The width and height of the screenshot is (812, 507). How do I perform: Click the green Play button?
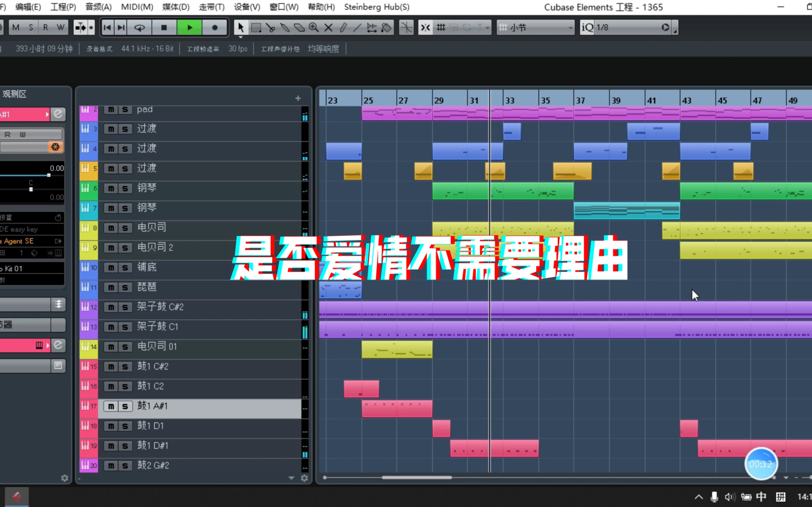[190, 28]
